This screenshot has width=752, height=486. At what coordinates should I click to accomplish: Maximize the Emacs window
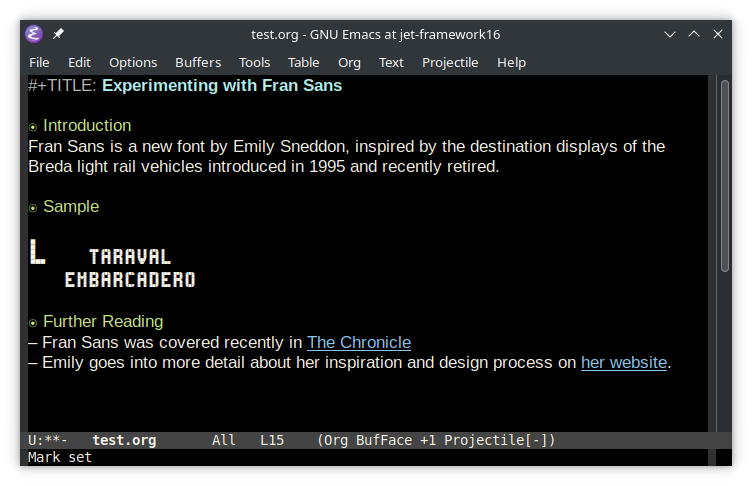pyautogui.click(x=694, y=34)
